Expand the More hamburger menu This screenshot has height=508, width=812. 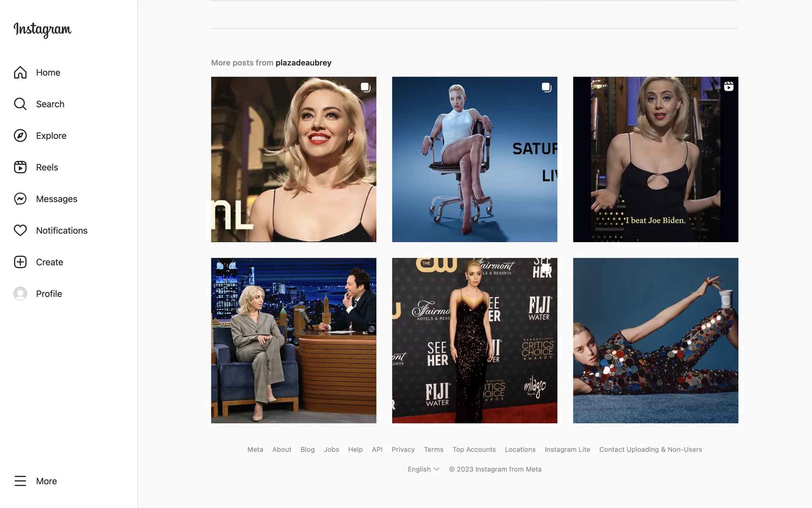tap(20, 481)
